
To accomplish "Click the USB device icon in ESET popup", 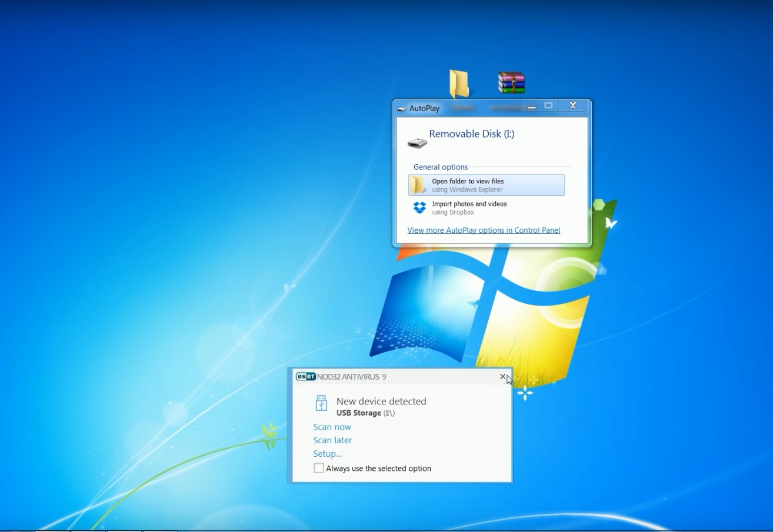I will tap(321, 403).
